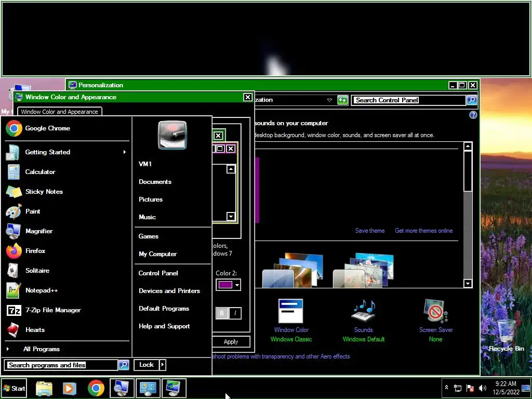The width and height of the screenshot is (532, 399).
Task: Launch Solitaire from Start menu
Action: 67,270
